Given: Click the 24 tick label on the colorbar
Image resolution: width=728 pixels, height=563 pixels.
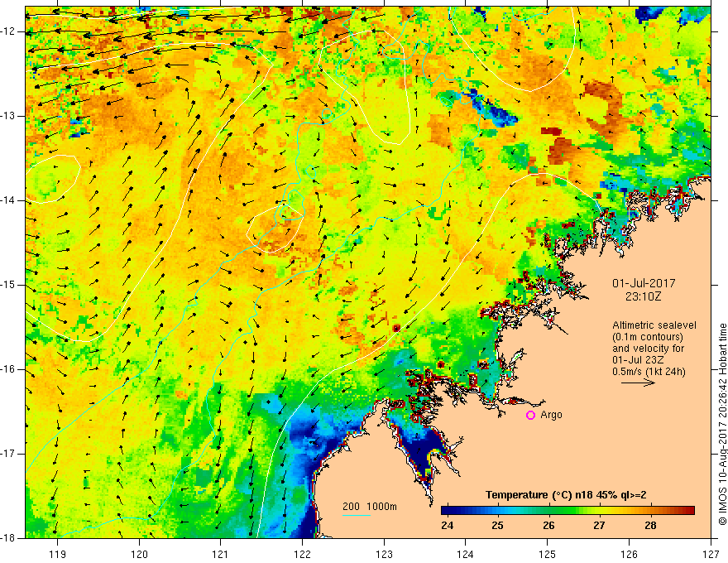Looking at the screenshot, I should click(x=448, y=526).
